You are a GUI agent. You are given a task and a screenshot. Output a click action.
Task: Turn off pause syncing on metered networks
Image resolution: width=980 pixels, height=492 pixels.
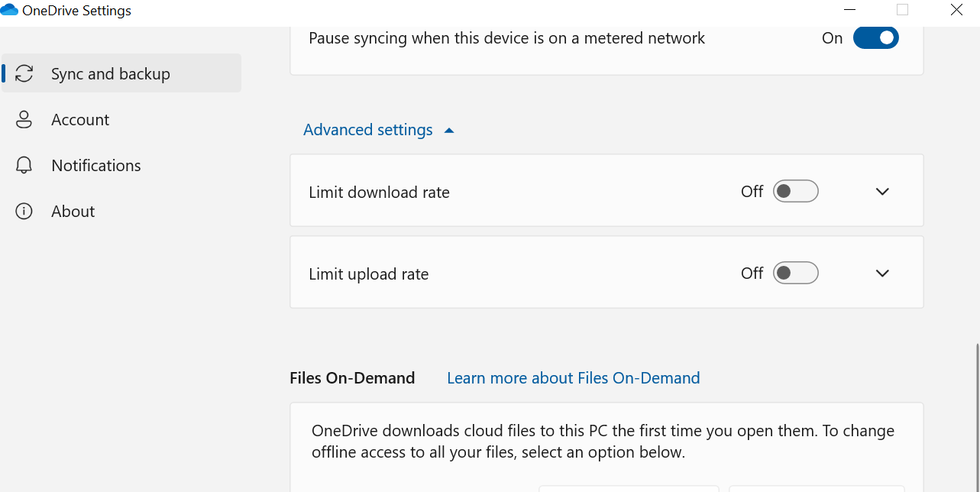pos(875,37)
